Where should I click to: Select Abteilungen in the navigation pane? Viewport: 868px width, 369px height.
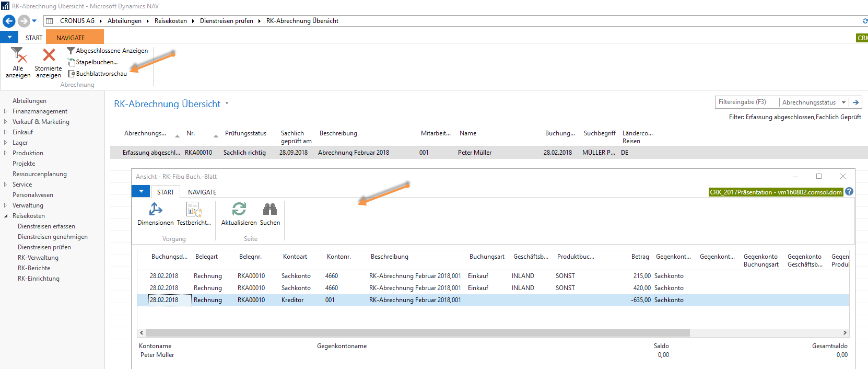29,101
